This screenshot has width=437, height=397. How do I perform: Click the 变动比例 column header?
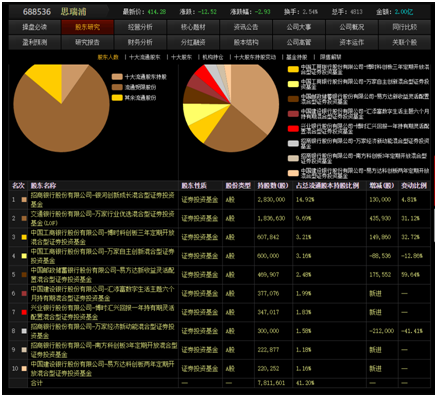[414, 186]
